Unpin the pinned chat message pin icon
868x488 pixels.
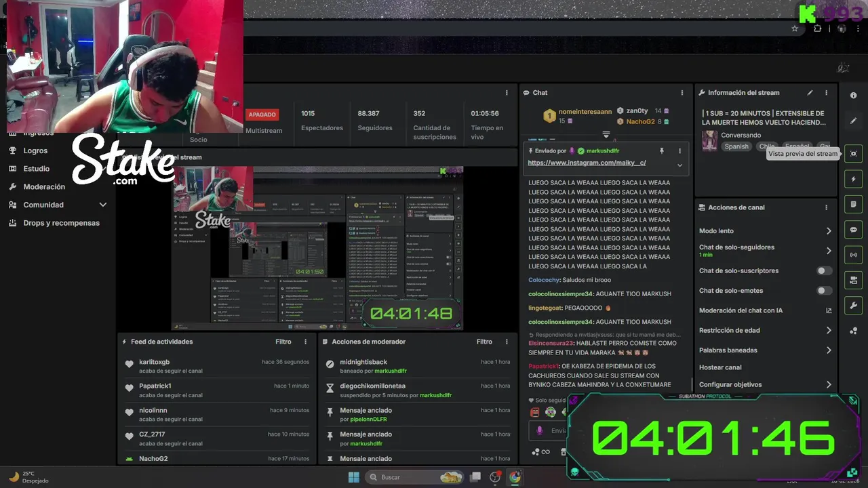[662, 150]
